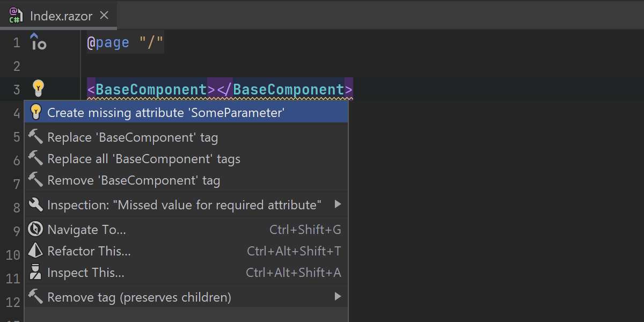
Task: Click the lightbulb icon beside Create missing attribute
Action: tap(35, 112)
